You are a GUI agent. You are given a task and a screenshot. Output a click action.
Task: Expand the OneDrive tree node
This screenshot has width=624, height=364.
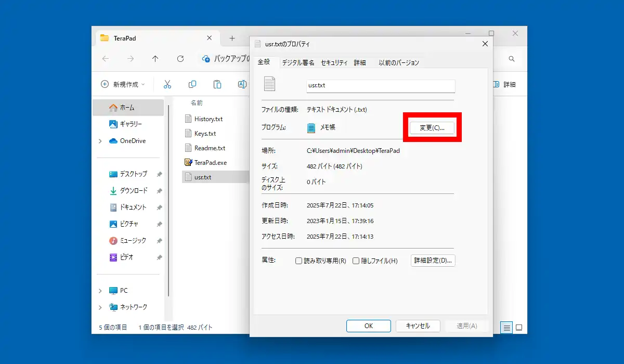pyautogui.click(x=100, y=141)
